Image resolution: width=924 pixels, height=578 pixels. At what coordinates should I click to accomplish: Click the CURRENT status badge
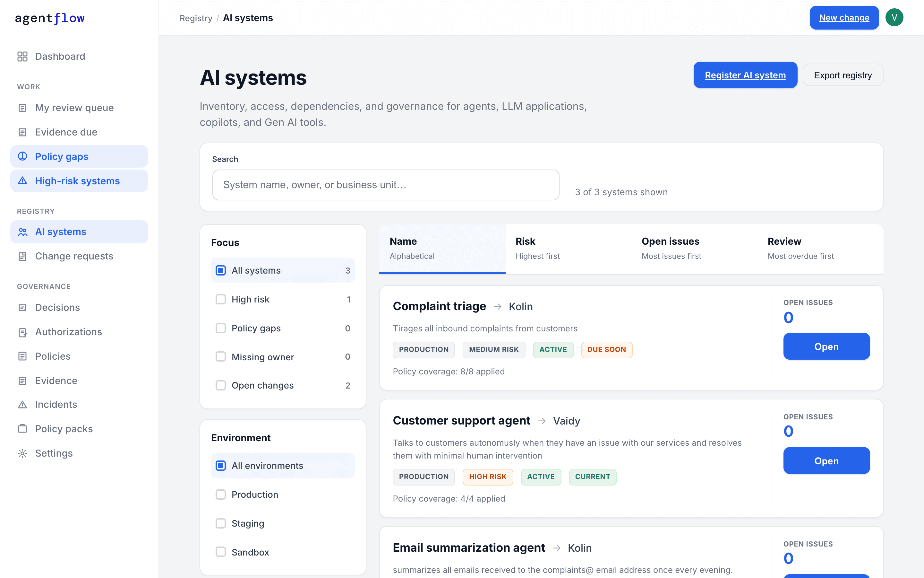tap(593, 477)
